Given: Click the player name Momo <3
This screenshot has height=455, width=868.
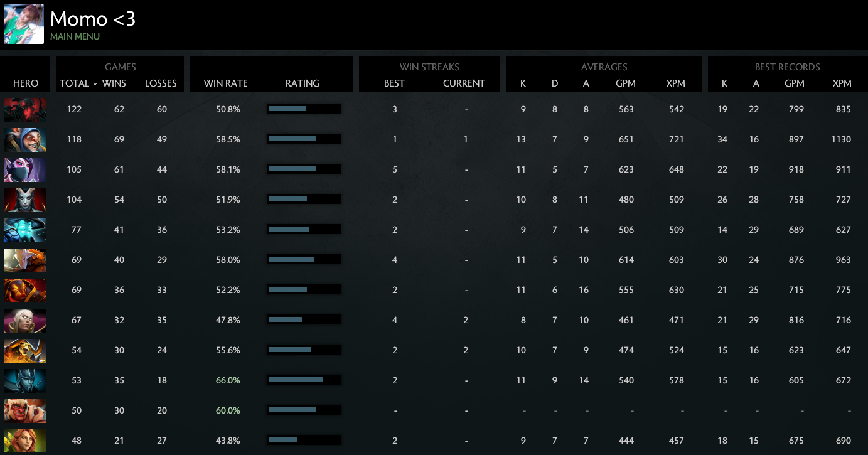Looking at the screenshot, I should click(92, 19).
